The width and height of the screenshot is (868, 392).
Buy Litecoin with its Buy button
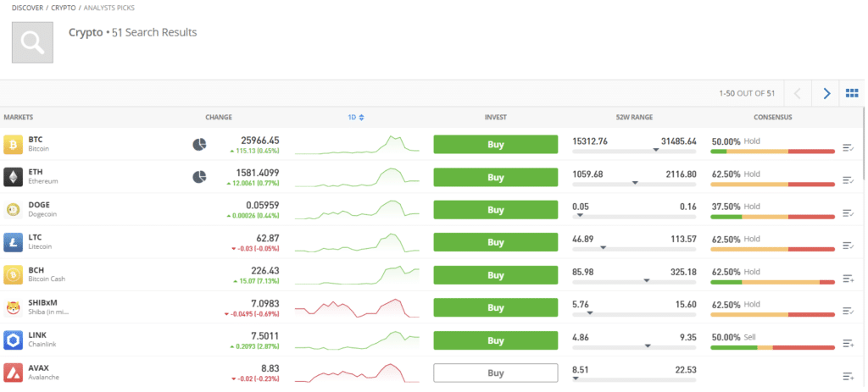pos(495,242)
